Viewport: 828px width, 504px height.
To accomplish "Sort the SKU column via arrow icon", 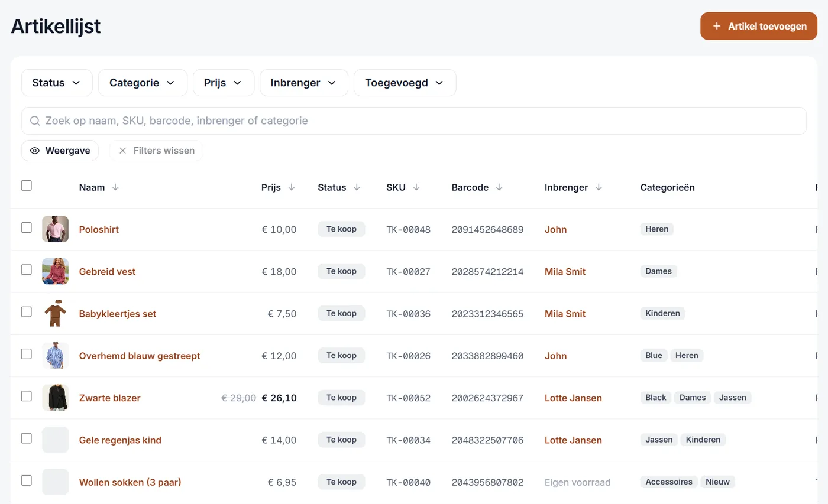I will (416, 187).
